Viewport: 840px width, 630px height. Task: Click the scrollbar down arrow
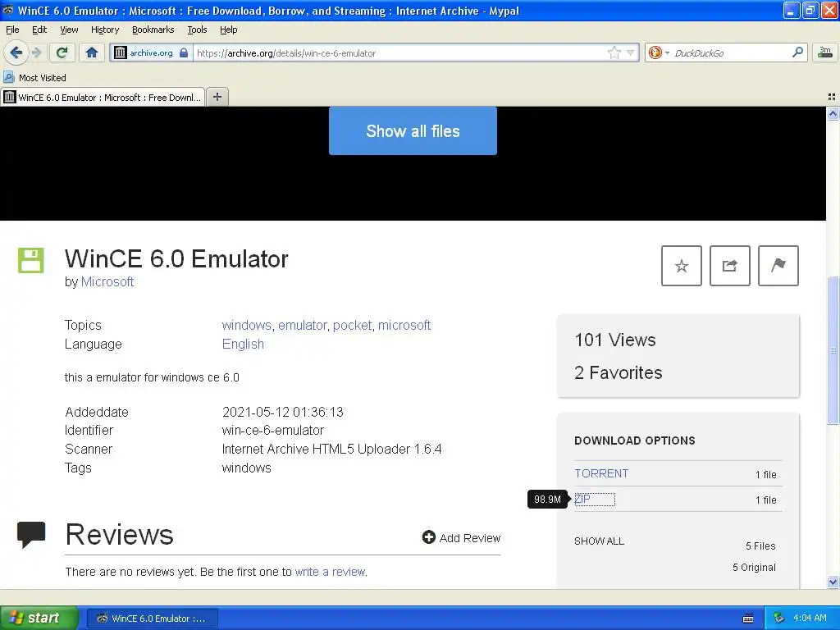(x=833, y=582)
